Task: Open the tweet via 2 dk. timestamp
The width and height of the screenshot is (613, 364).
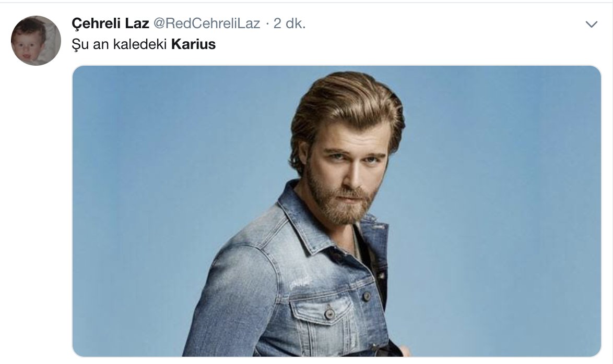Action: tap(289, 23)
